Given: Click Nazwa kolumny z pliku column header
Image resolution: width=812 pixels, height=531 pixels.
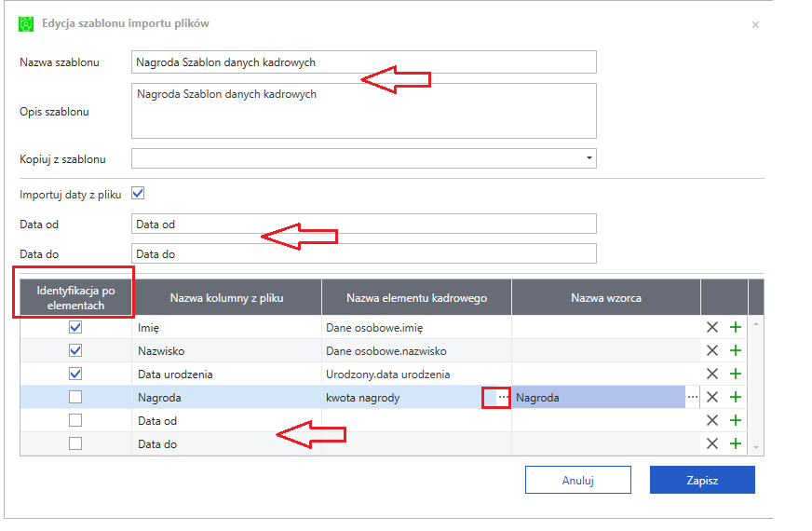Looking at the screenshot, I should coord(227,298).
